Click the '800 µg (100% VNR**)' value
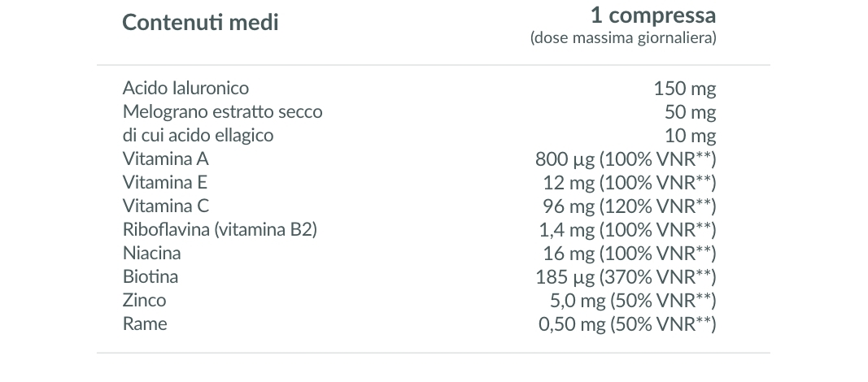Screen dimensions: 868x382 626,159
